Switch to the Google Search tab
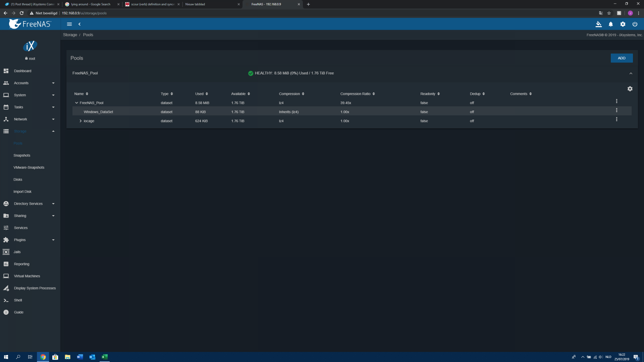644x362 pixels. [x=92, y=4]
